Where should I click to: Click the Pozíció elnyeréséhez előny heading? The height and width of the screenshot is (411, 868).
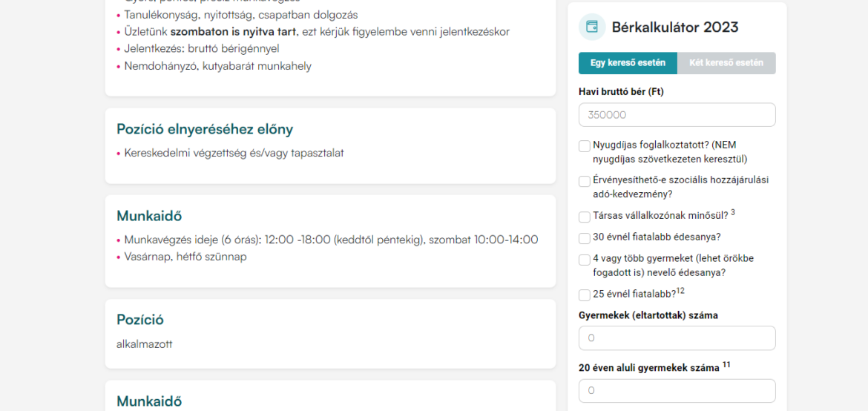[x=205, y=130]
